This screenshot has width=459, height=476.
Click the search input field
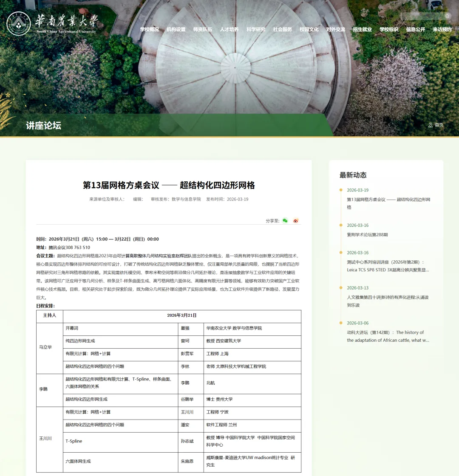[x=422, y=16]
